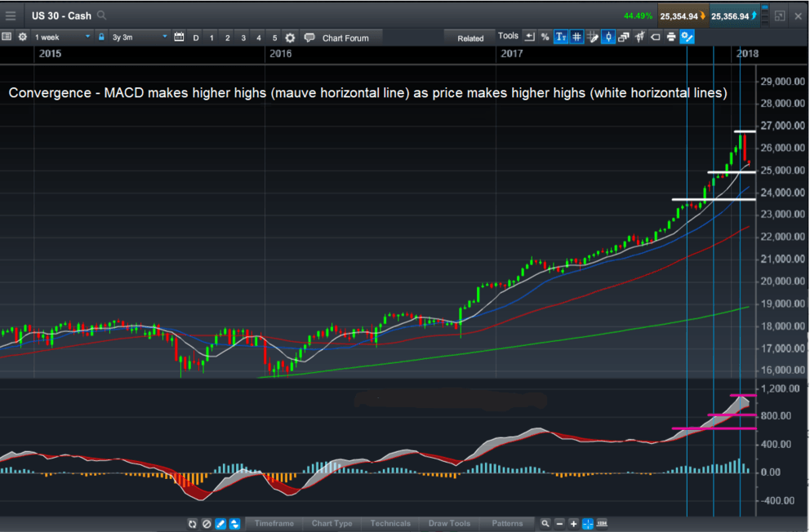Toggle the text annotation tool highlight

559,37
